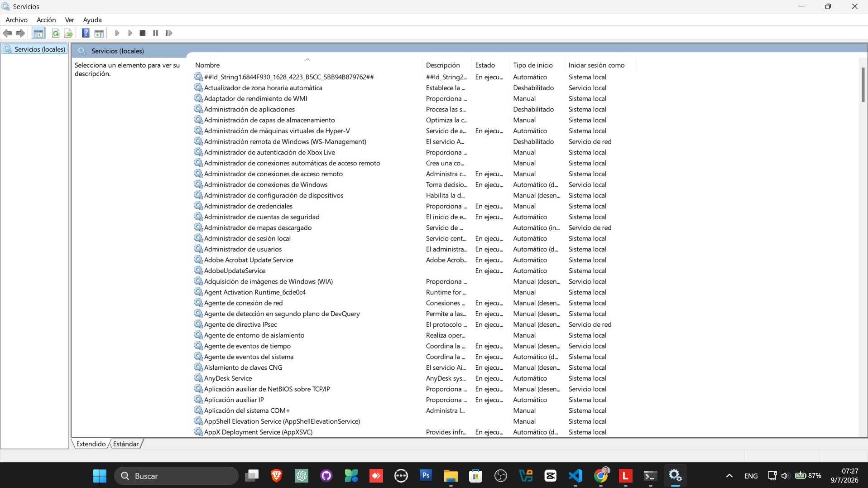Stop the selected service

tap(143, 33)
